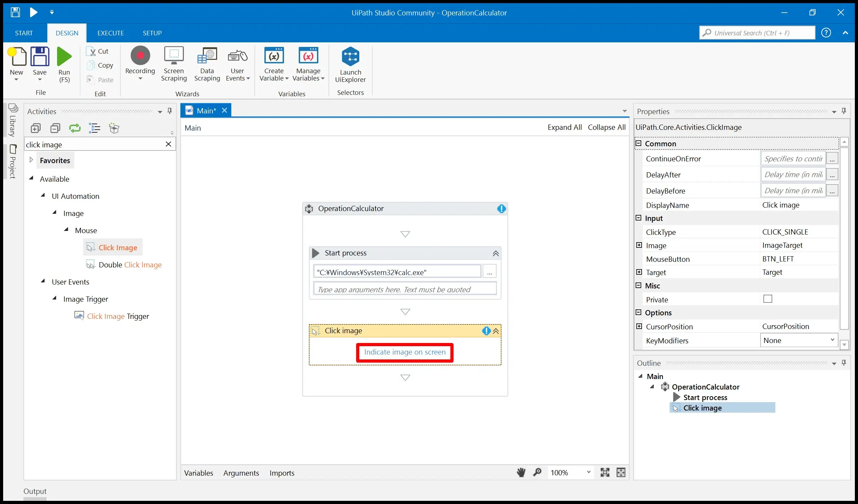Screen dimensions: 858x504
Task: Collapse the UI Automation node
Action: click(43, 195)
